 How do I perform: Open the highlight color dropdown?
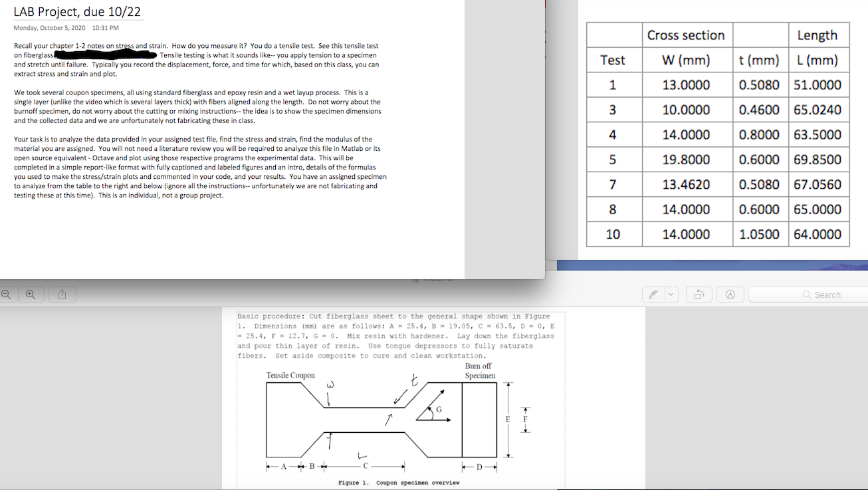[x=671, y=294]
